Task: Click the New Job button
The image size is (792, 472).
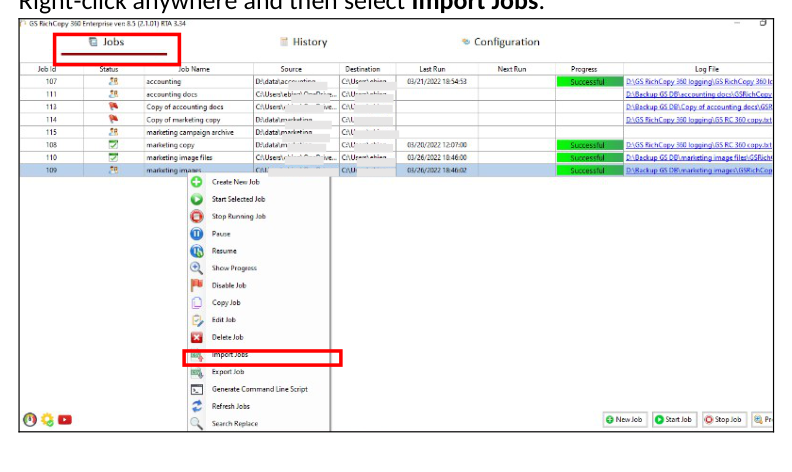Action: click(x=625, y=419)
